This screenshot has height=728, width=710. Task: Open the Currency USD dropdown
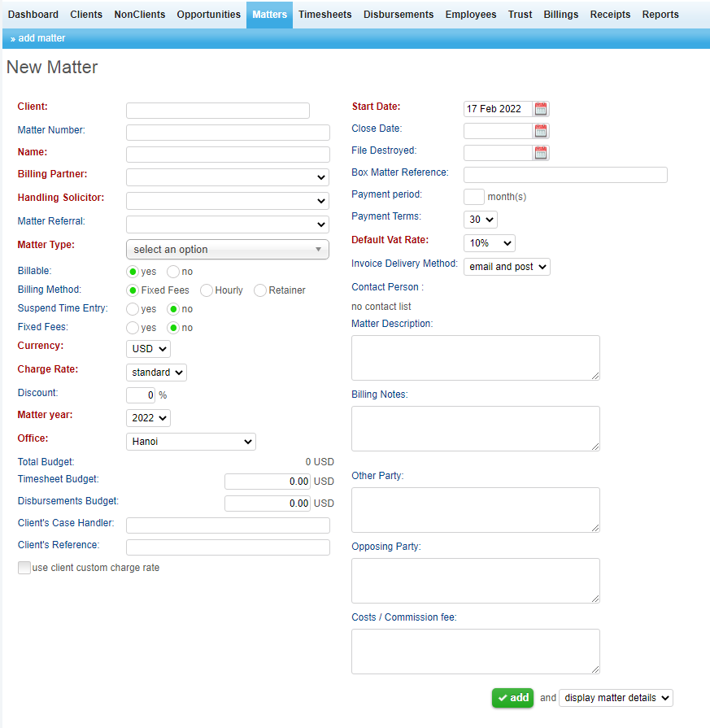[x=149, y=349]
